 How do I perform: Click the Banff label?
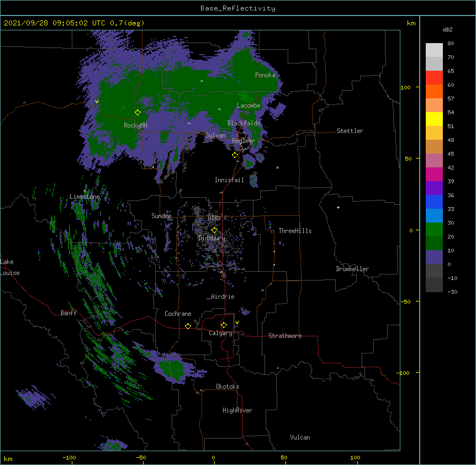pyautogui.click(x=68, y=313)
